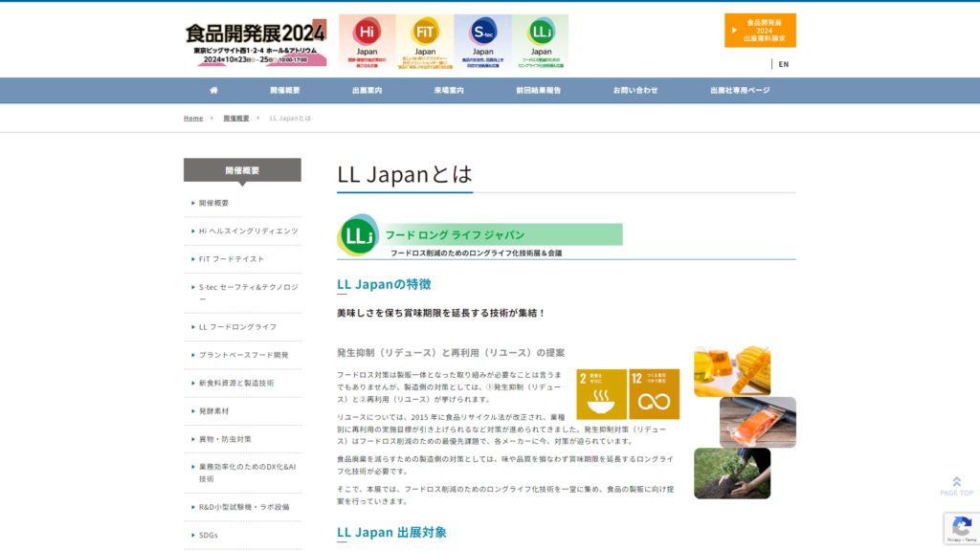Click the orange 出展資料請求 button
The height and width of the screenshot is (551, 980).
760,30
